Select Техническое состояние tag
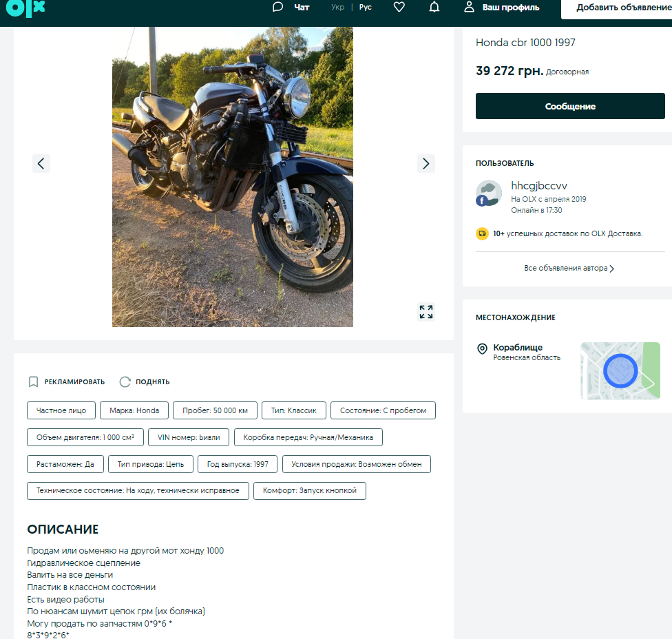Image resolution: width=672 pixels, height=639 pixels. click(x=138, y=491)
